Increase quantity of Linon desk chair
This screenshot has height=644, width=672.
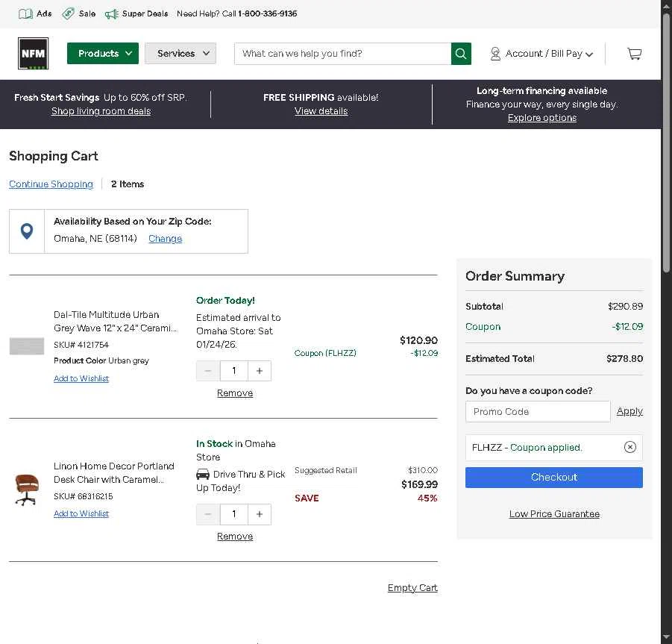(260, 514)
